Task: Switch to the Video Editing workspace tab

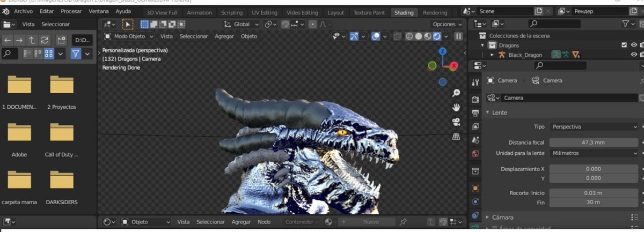Action: pyautogui.click(x=303, y=12)
